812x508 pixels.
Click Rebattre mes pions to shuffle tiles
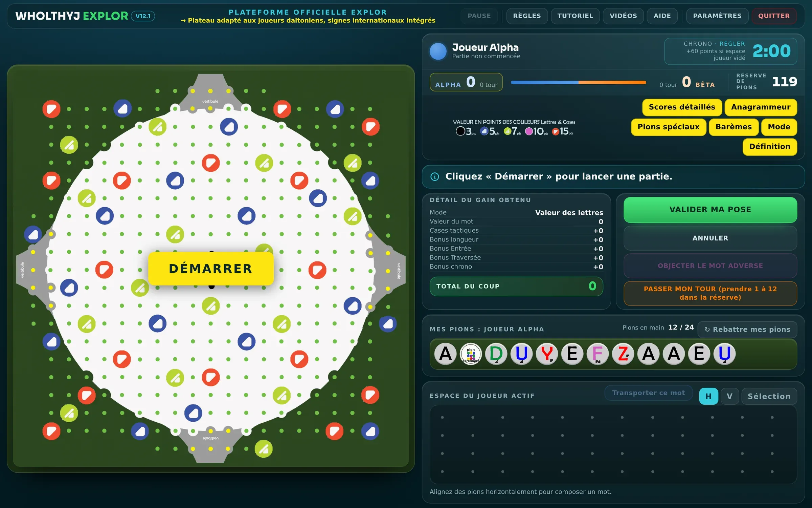(x=747, y=330)
